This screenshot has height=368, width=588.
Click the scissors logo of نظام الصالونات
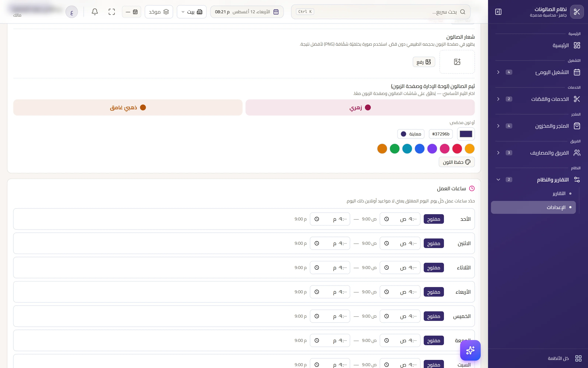coord(577,12)
